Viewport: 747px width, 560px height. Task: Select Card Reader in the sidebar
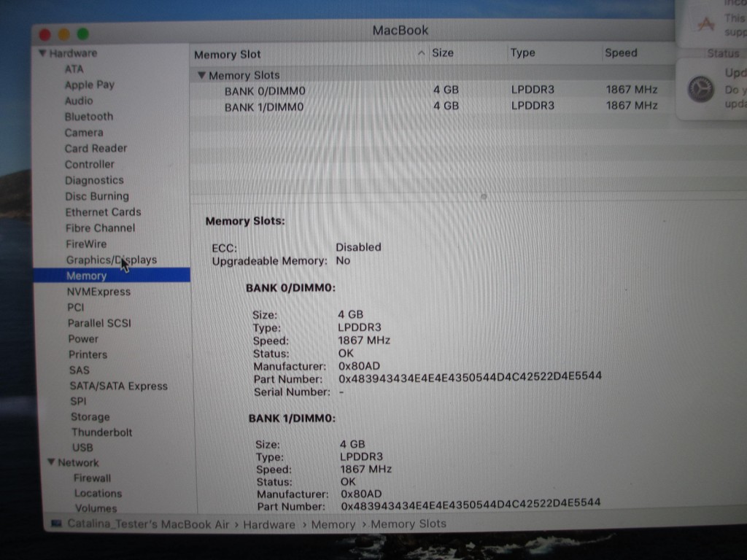[96, 149]
